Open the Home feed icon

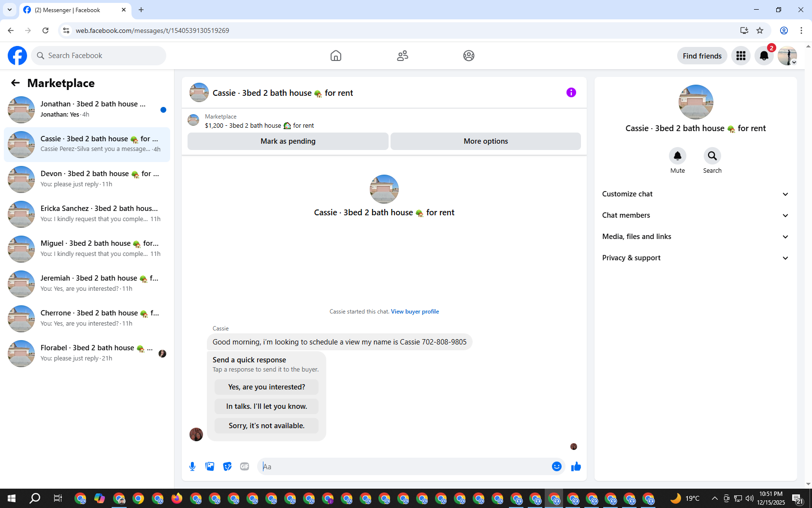[336, 56]
